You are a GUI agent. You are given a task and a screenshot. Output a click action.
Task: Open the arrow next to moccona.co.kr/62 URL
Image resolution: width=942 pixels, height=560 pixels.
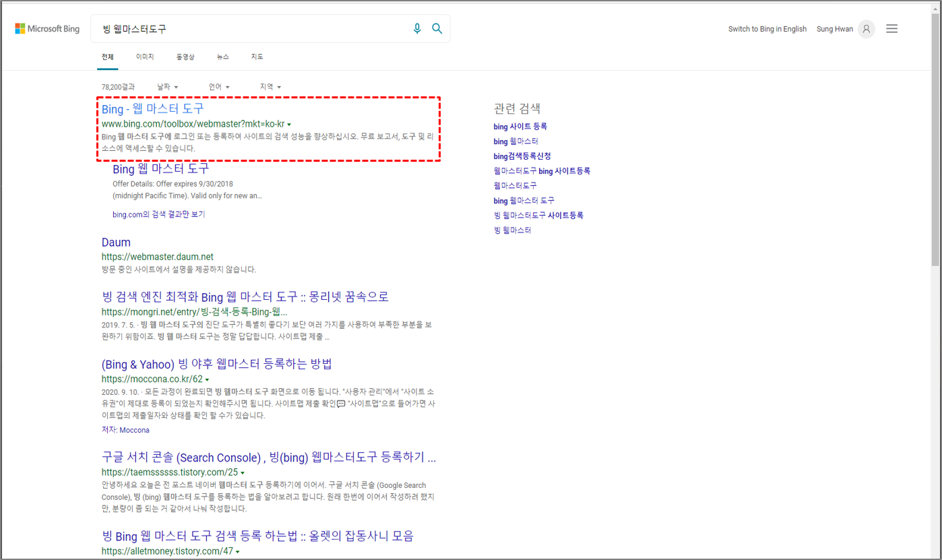pyautogui.click(x=208, y=380)
